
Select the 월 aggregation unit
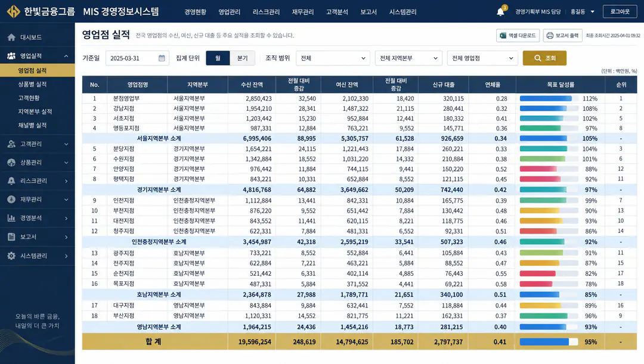click(218, 58)
